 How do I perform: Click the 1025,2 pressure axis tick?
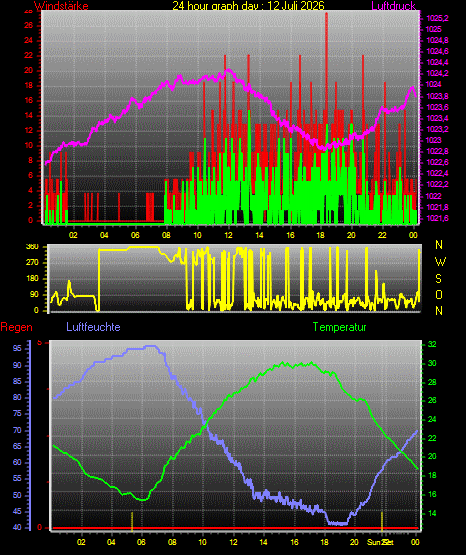[437, 18]
